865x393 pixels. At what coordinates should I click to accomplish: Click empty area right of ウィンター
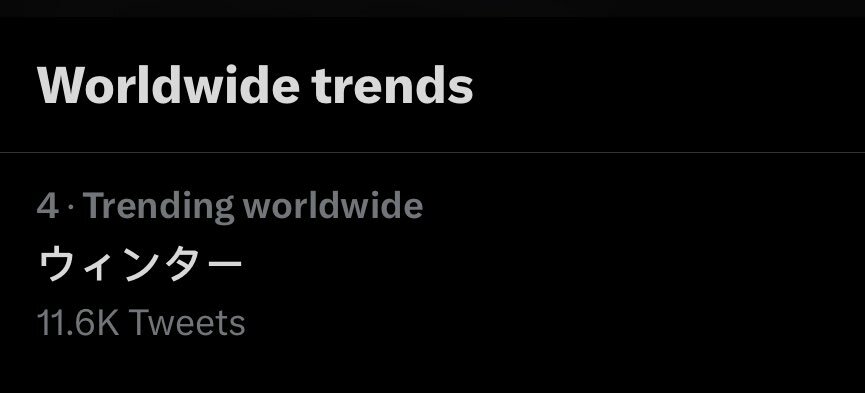pos(552,265)
